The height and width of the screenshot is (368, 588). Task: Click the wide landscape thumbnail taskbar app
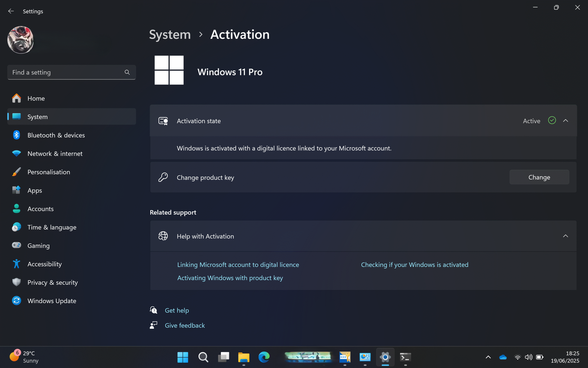pos(308,357)
